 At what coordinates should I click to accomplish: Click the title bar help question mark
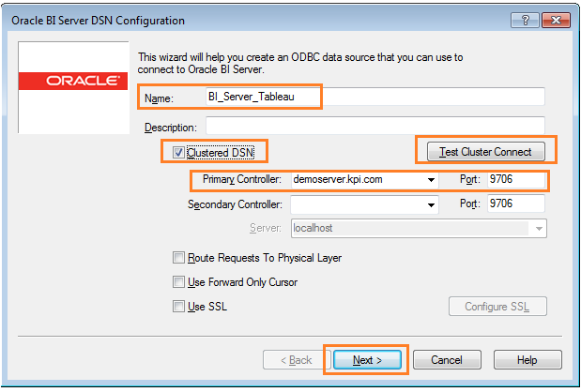[525, 20]
